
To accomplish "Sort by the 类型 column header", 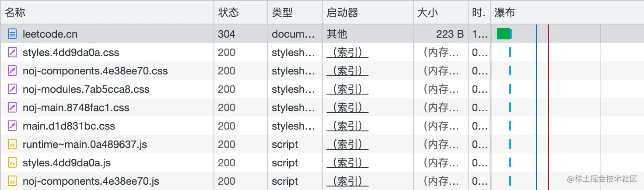I will click(x=295, y=12).
